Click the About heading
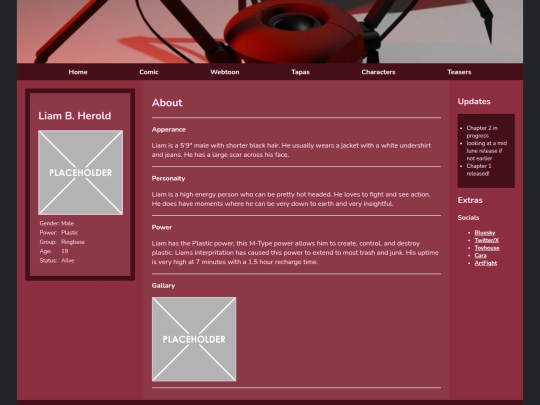The image size is (540, 405). click(167, 103)
